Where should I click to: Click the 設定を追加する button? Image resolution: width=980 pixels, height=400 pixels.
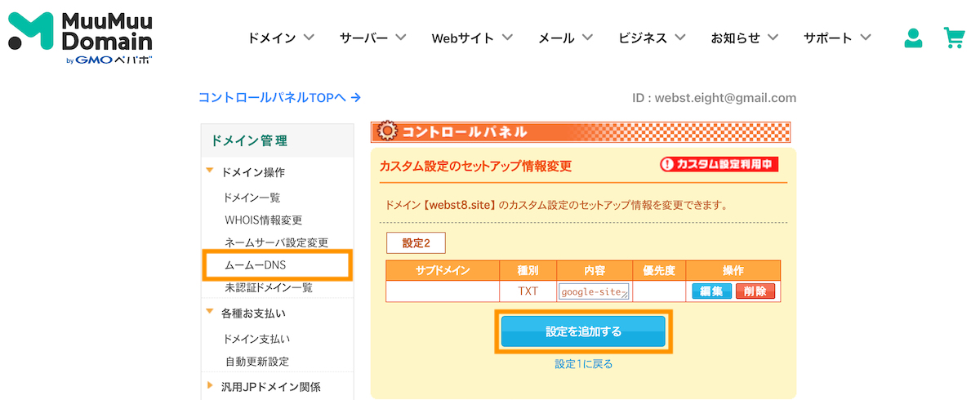(584, 331)
